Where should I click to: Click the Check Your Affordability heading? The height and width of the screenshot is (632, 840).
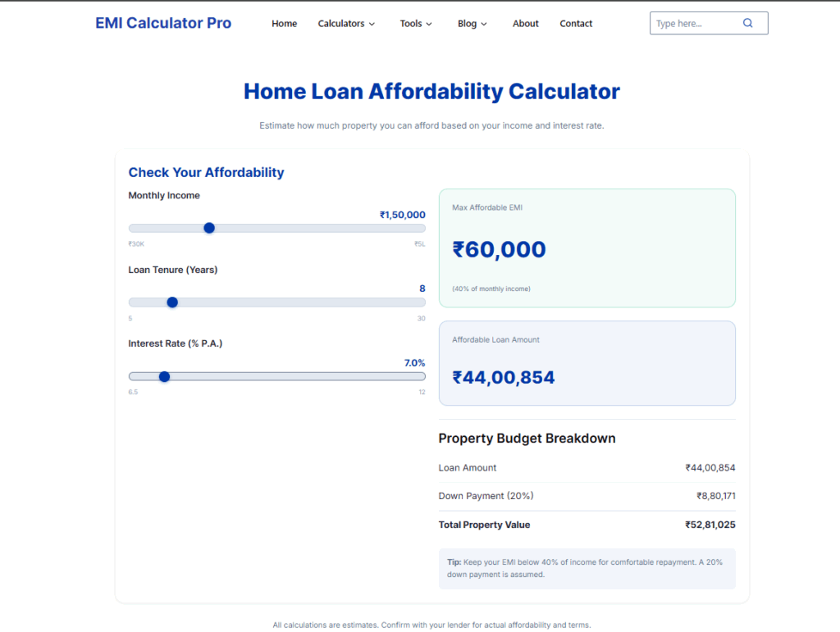tap(206, 172)
